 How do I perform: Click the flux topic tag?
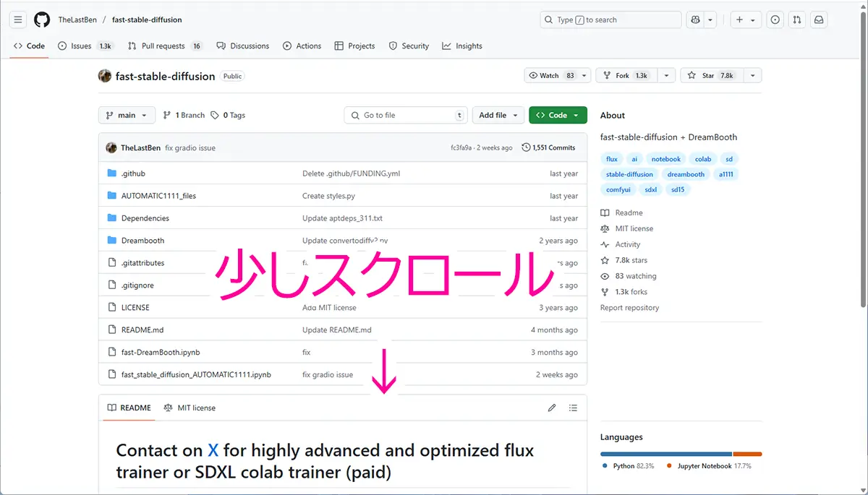(x=612, y=159)
